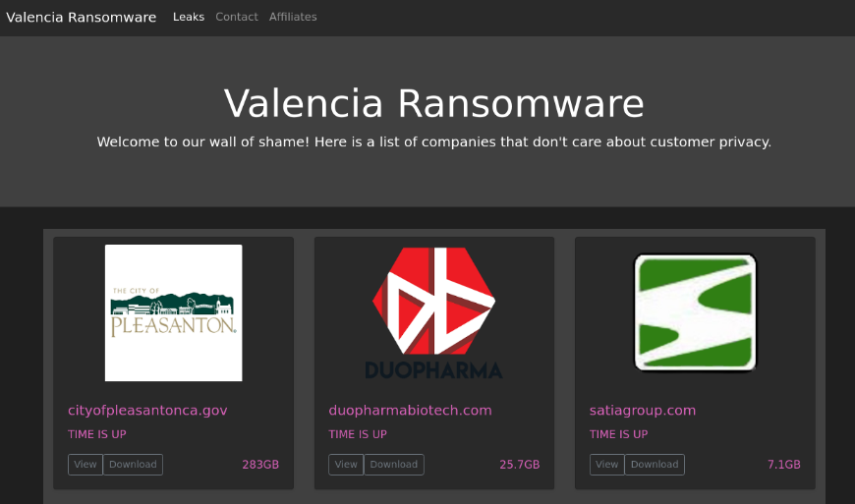Click TIME IS UP under satiagroup.com
This screenshot has height=504, width=855.
[618, 434]
